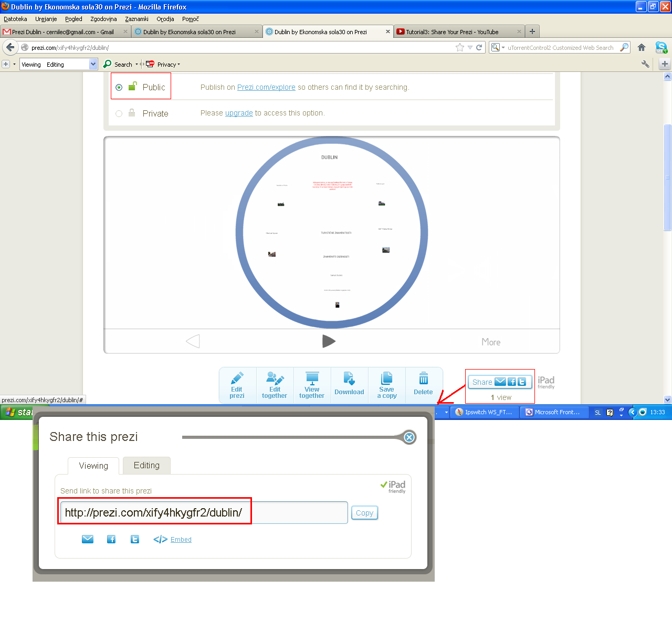
Task: Open Privacy toolbar dropdown arrow
Action: click(x=179, y=65)
